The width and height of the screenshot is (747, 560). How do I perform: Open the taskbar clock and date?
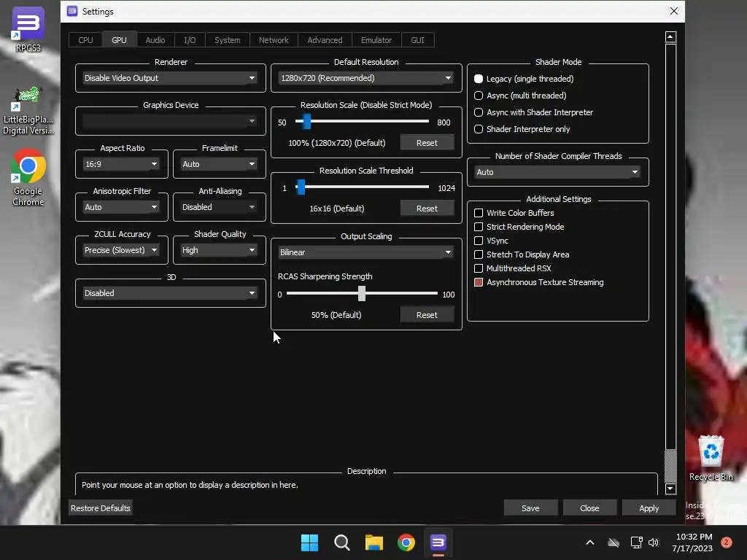coord(694,542)
